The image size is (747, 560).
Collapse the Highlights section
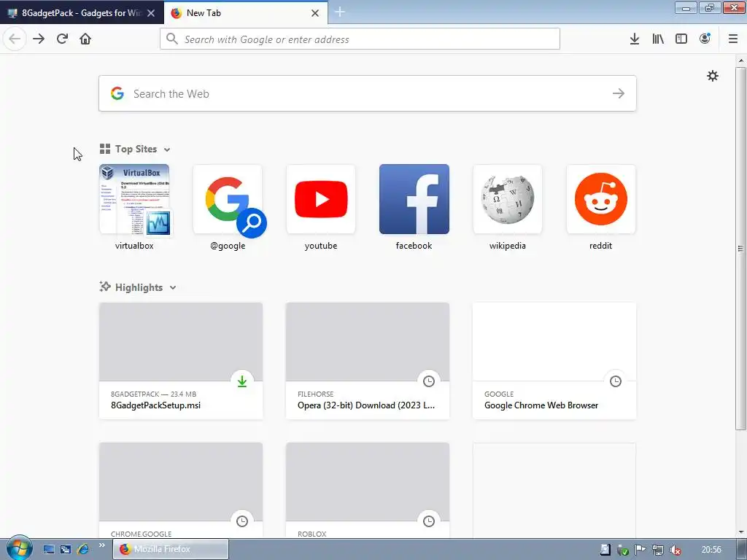[173, 287]
